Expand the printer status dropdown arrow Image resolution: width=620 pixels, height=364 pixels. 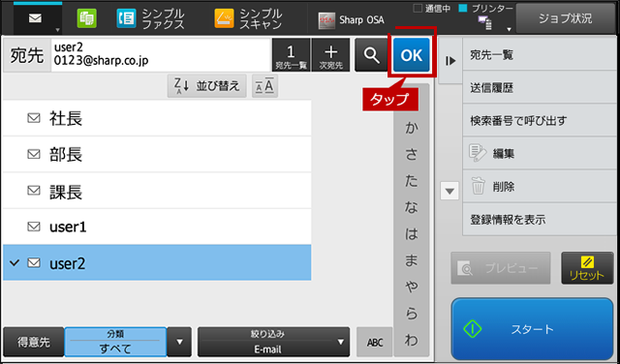tap(509, 29)
